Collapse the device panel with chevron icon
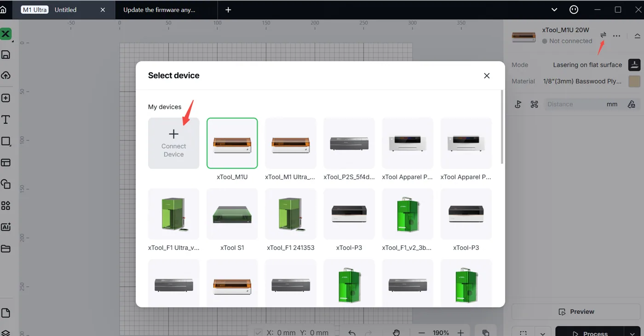This screenshot has height=336, width=644. [637, 36]
